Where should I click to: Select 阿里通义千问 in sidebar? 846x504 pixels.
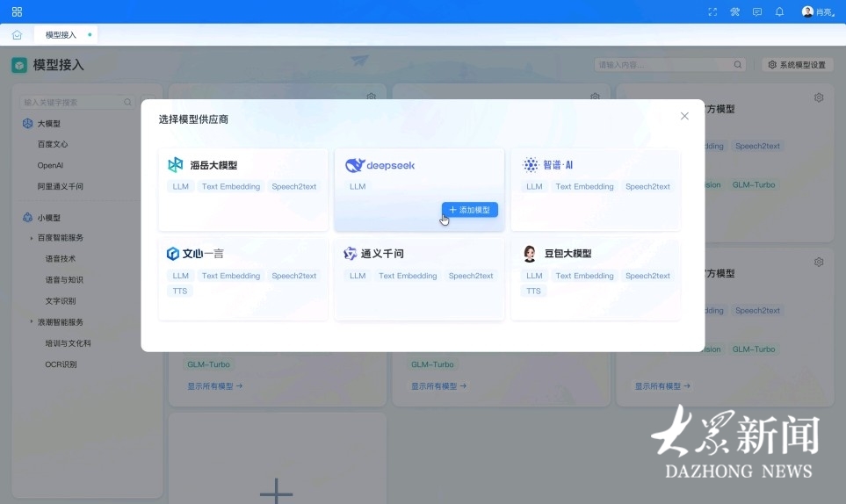60,186
